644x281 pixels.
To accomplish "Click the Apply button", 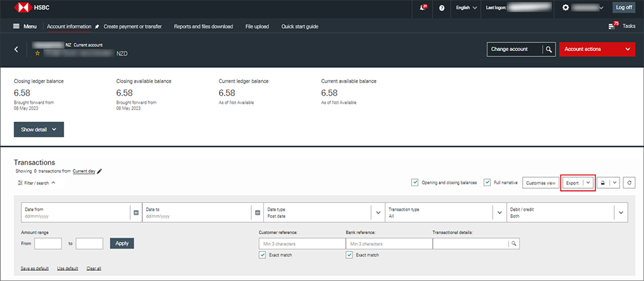I will 122,244.
